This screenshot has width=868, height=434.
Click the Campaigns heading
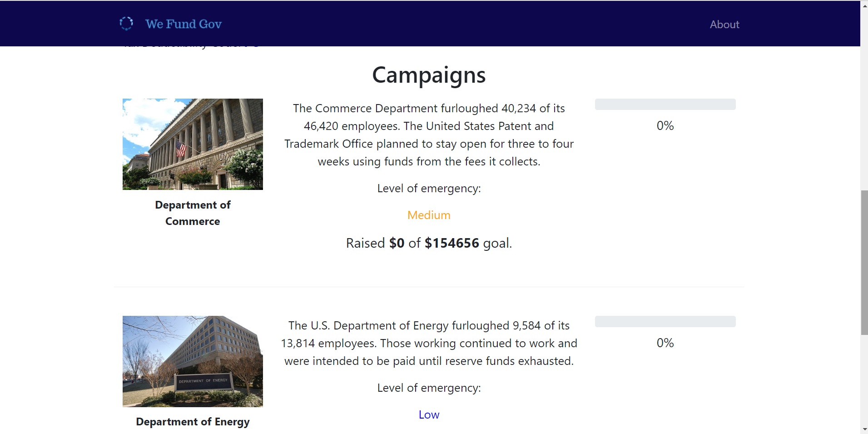coord(429,75)
